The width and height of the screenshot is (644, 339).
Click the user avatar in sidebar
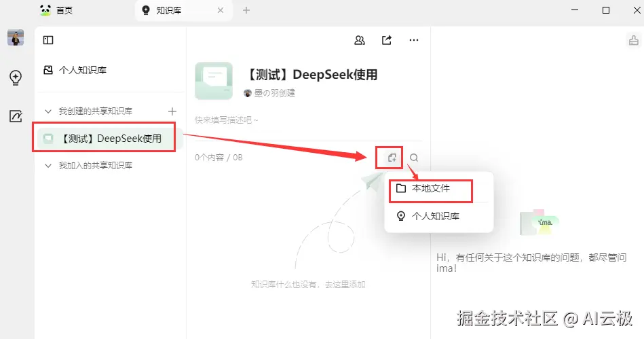point(16,38)
